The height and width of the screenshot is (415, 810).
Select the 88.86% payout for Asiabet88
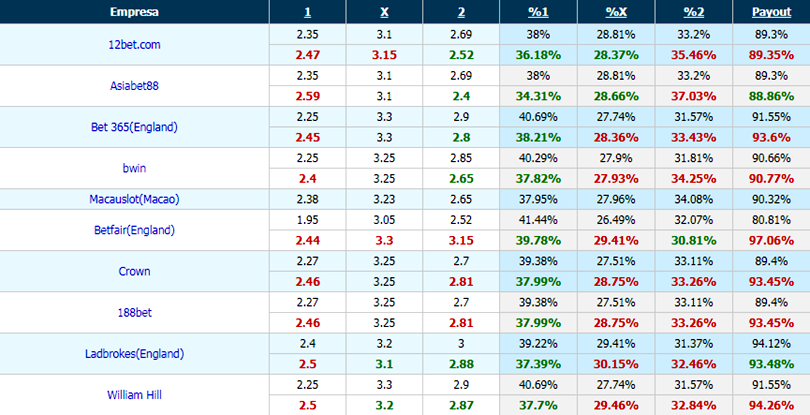tap(771, 96)
